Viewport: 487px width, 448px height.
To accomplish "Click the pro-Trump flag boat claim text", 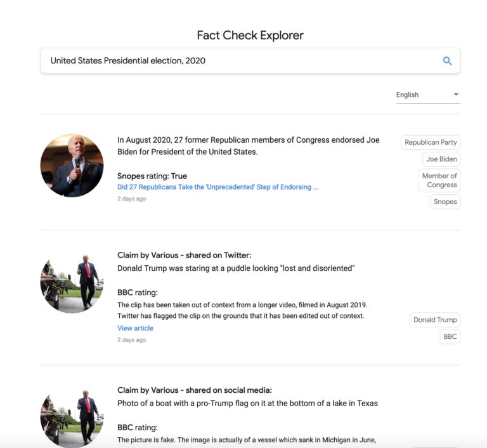I will [x=247, y=403].
